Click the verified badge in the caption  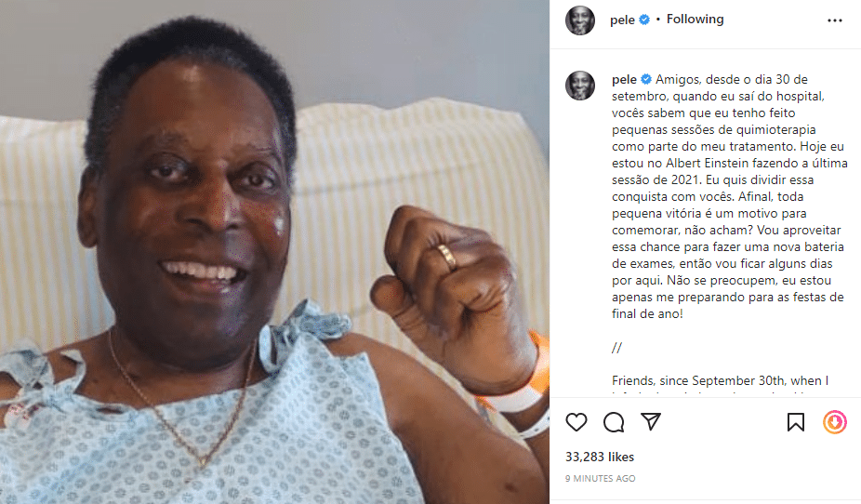tap(646, 80)
